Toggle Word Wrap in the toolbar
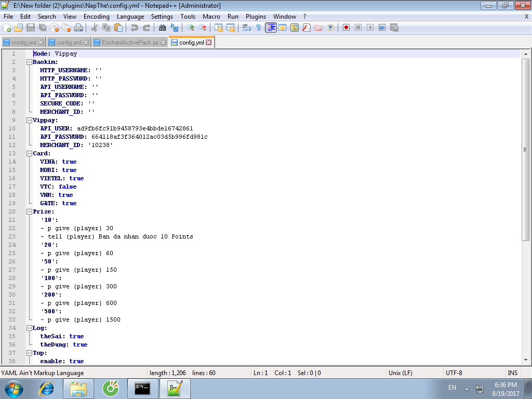 click(x=247, y=28)
